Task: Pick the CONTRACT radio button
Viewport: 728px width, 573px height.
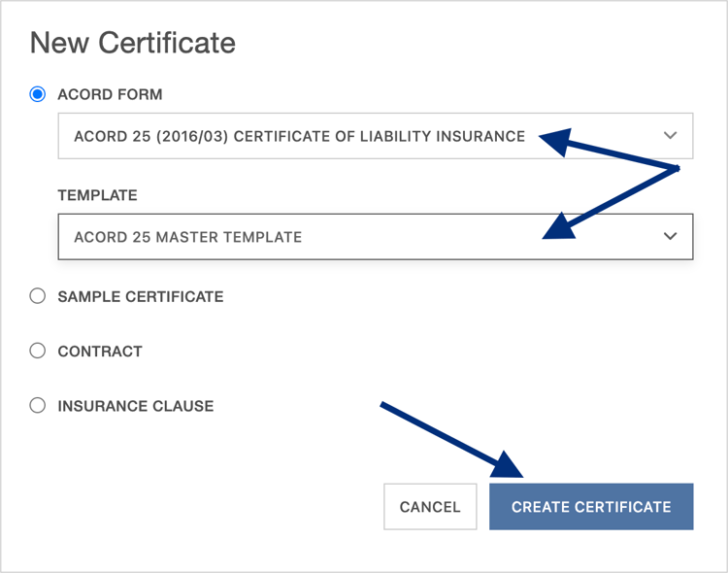Action: pos(38,351)
